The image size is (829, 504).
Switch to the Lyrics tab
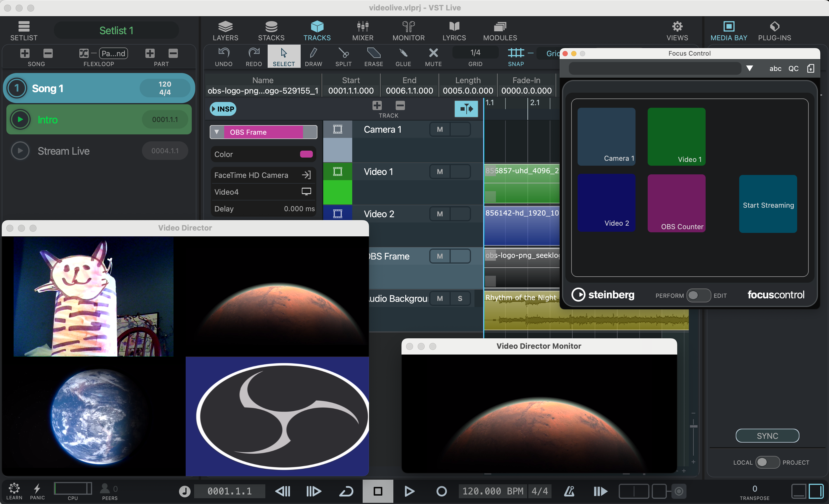tap(454, 31)
